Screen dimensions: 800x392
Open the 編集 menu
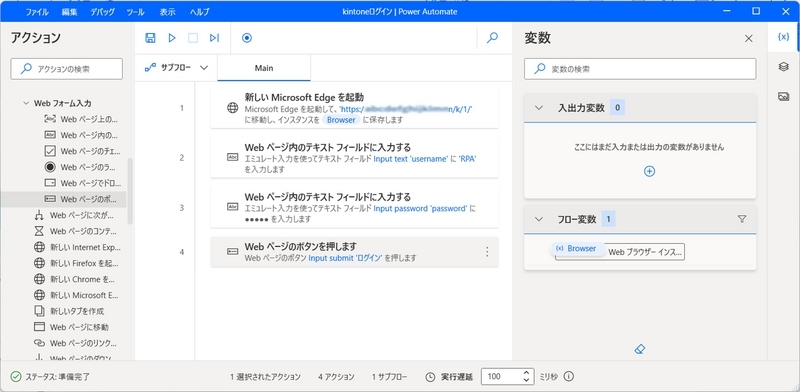click(69, 12)
